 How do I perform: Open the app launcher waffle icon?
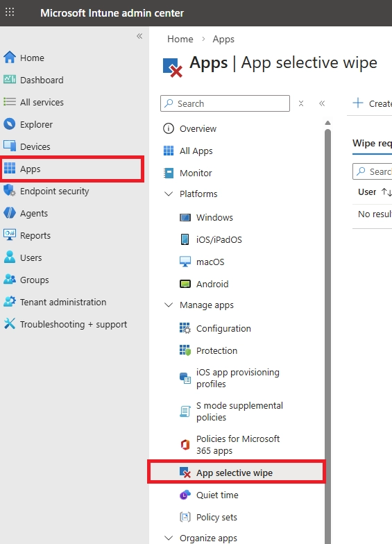click(x=10, y=12)
